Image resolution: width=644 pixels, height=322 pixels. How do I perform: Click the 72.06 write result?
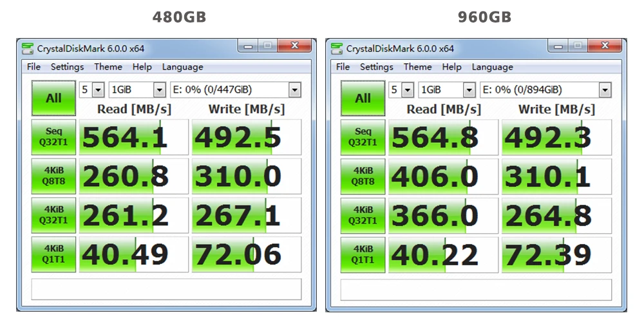pyautogui.click(x=247, y=254)
